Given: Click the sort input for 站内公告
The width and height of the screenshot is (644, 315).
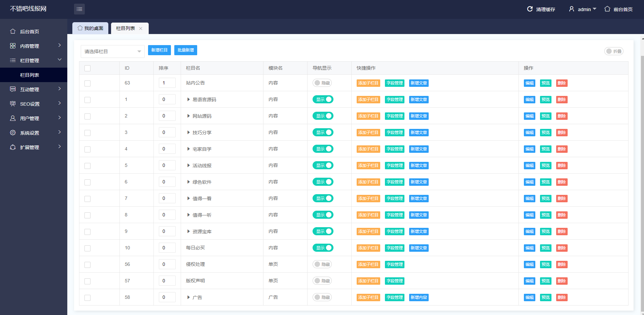Looking at the screenshot, I should (x=167, y=83).
